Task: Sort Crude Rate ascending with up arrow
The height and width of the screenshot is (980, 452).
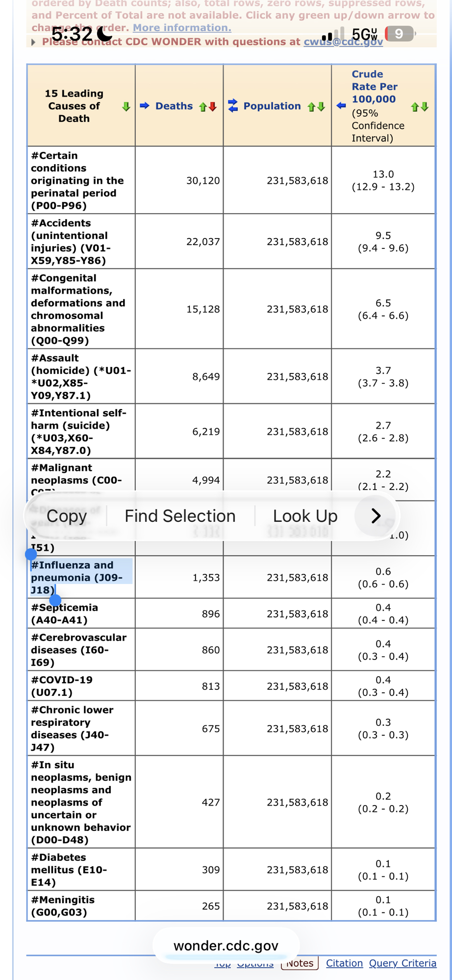Action: click(415, 107)
